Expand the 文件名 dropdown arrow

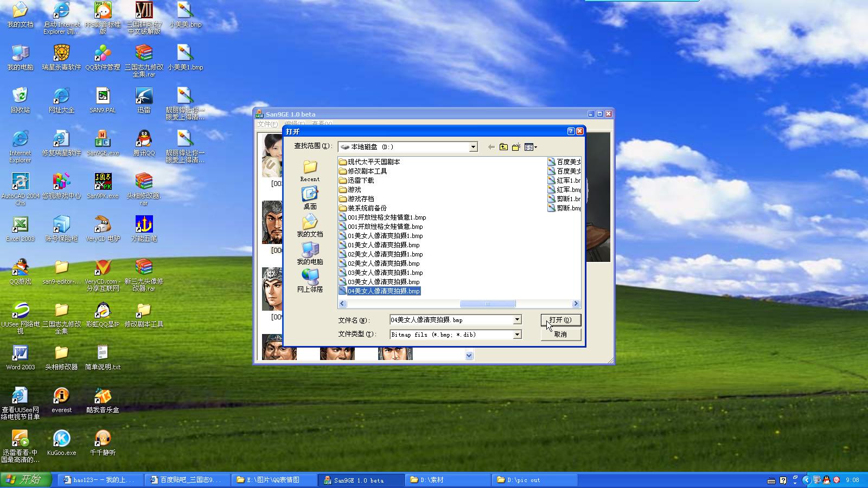click(517, 320)
